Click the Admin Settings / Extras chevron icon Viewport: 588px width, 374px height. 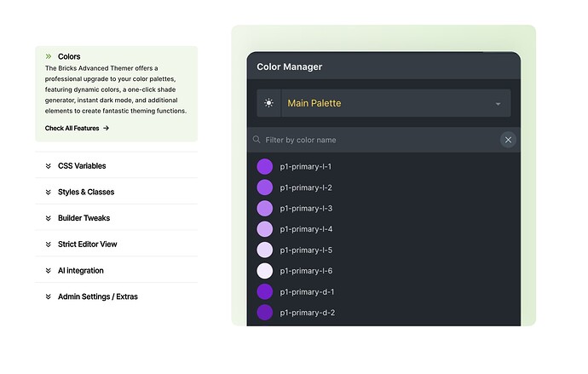tap(49, 297)
